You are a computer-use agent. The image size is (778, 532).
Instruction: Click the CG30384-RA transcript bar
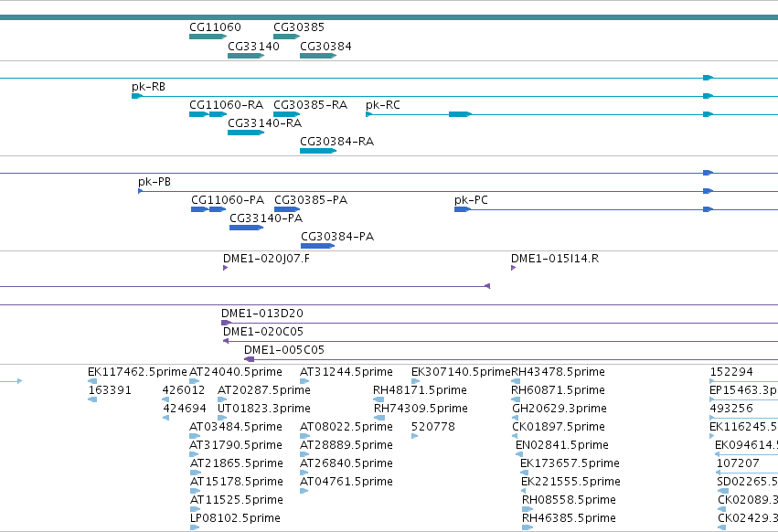point(318,151)
